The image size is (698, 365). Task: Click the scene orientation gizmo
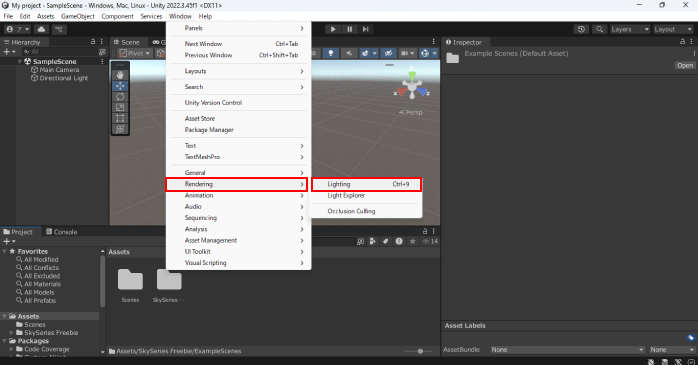412,85
